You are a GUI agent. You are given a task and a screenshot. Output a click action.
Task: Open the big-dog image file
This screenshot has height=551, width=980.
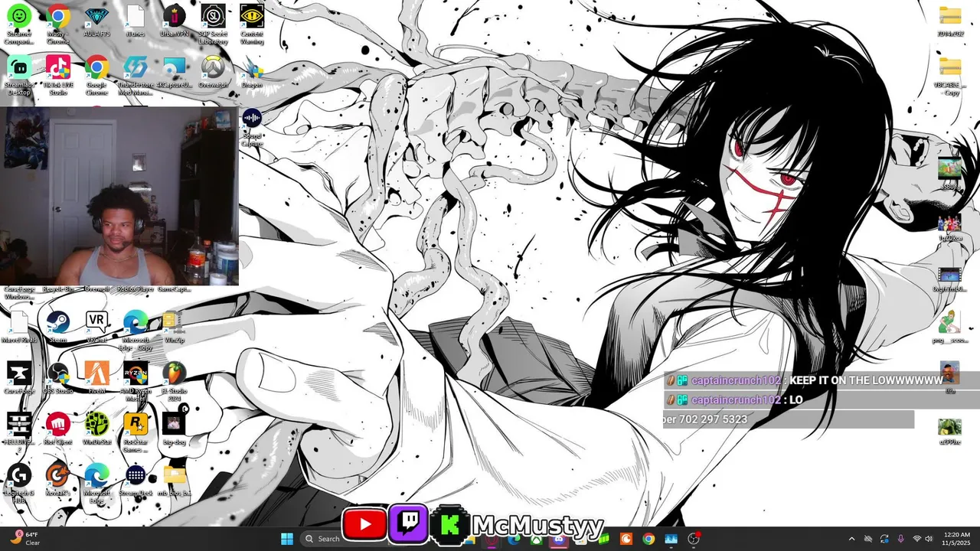[174, 429]
